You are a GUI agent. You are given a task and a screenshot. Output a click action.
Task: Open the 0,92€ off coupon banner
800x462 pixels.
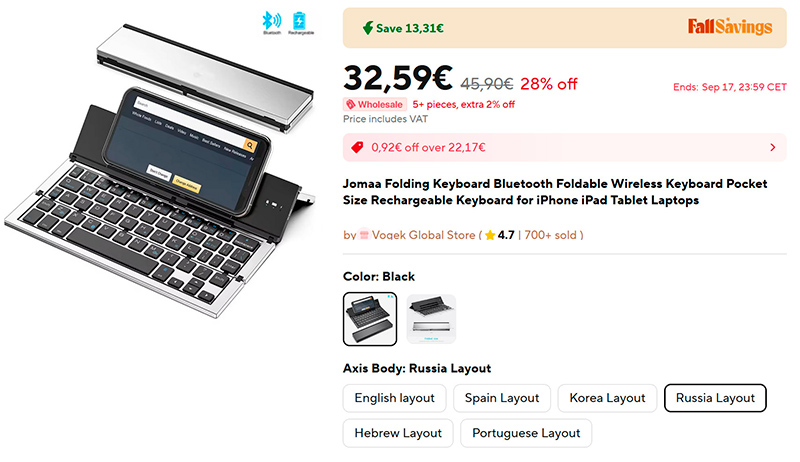click(564, 147)
